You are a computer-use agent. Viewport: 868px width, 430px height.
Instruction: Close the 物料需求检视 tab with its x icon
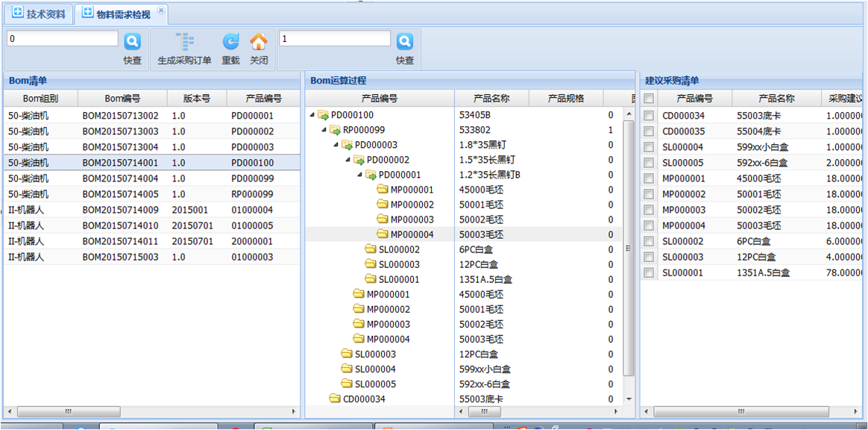point(160,10)
